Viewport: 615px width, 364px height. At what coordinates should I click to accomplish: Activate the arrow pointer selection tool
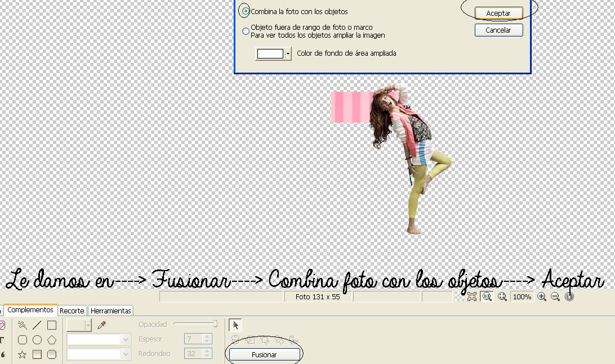pyautogui.click(x=235, y=325)
